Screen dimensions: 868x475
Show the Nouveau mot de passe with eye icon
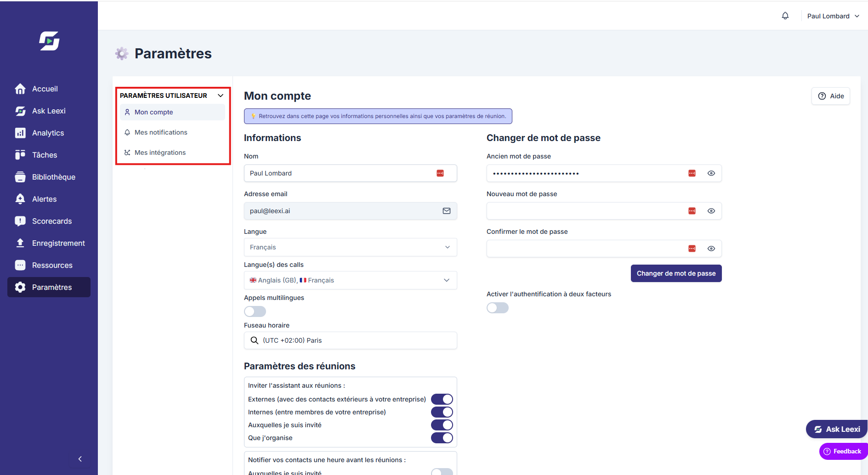(711, 211)
